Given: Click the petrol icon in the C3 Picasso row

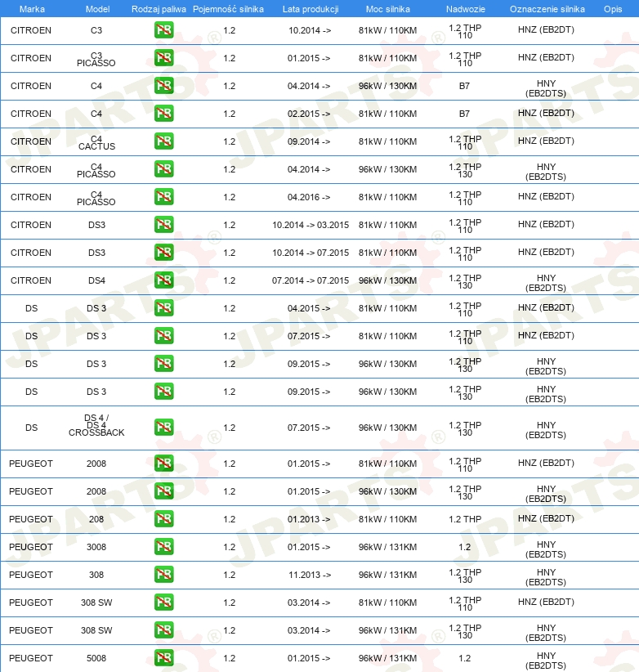Looking at the screenshot, I should [164, 58].
